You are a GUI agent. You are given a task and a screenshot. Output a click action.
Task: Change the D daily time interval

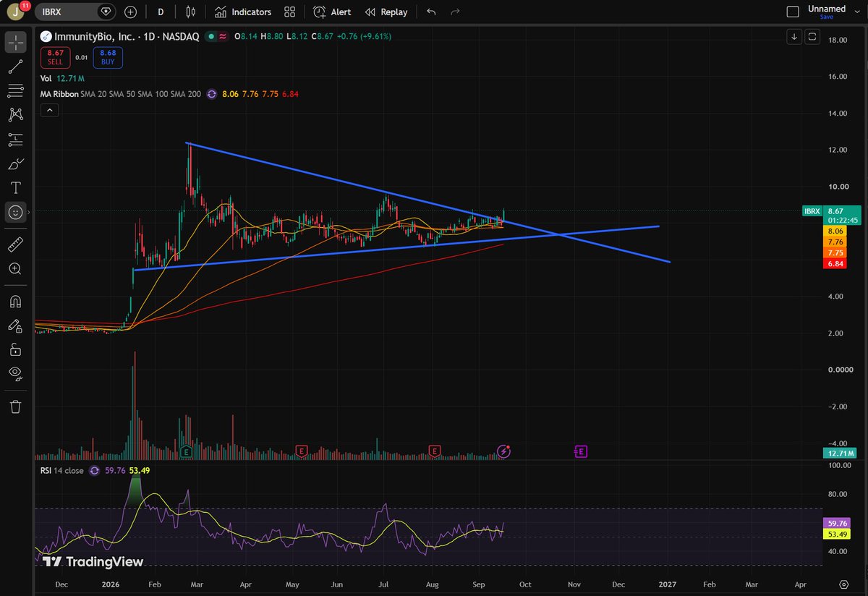pos(160,12)
